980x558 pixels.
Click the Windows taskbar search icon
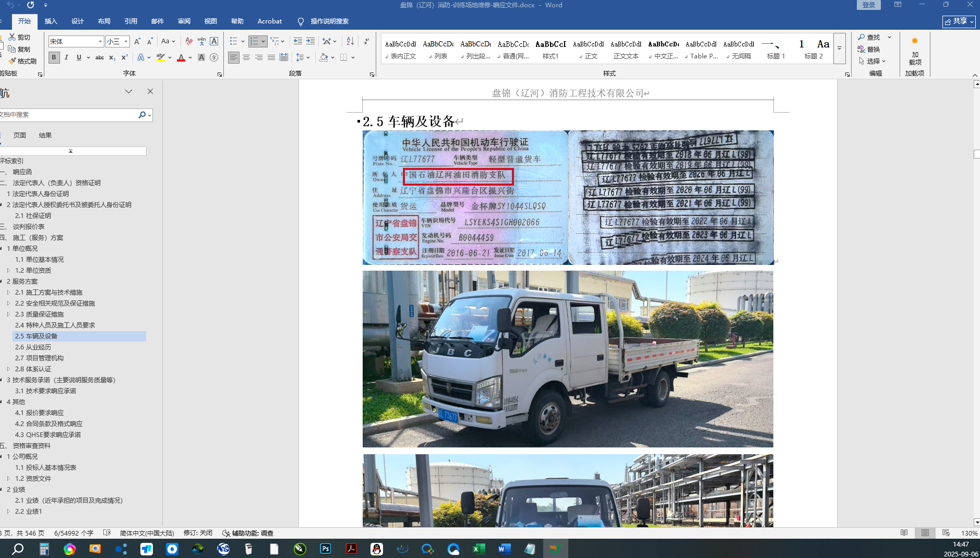coord(18,549)
